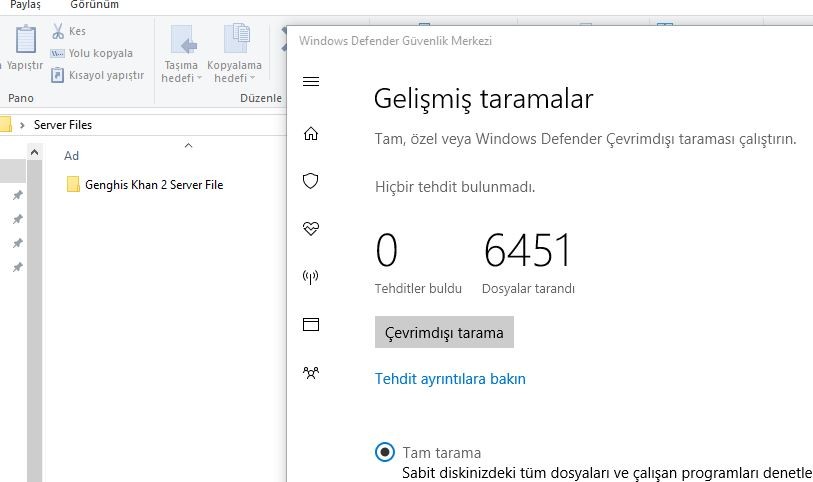
Task: Click the sort arrow above Ad column
Action: [189, 146]
